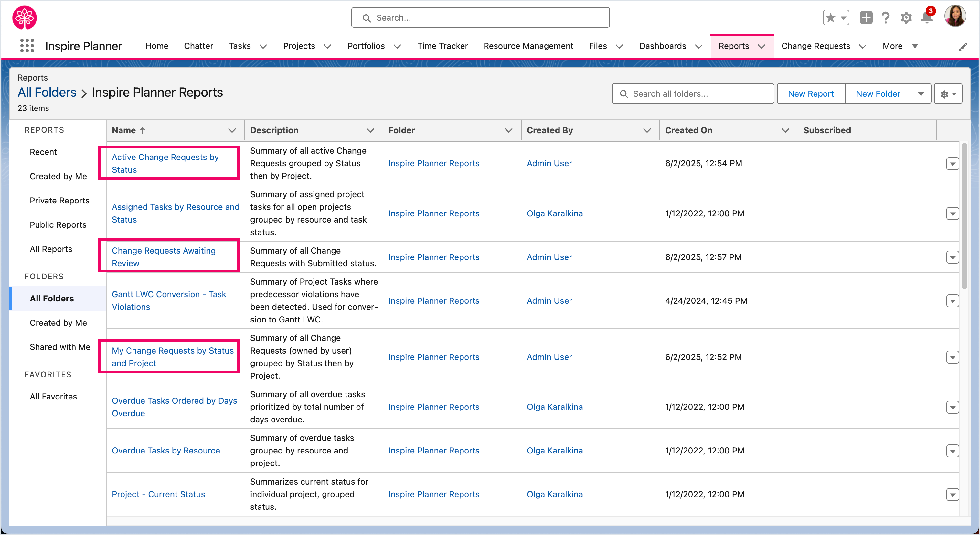
Task: Open the Created By column menu chevron
Action: coord(647,130)
